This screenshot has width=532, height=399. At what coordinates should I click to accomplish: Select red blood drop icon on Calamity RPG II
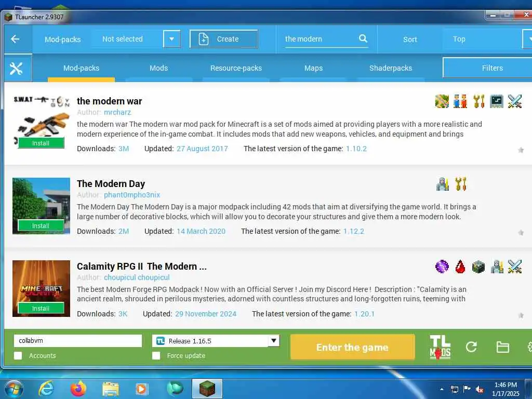pos(460,267)
